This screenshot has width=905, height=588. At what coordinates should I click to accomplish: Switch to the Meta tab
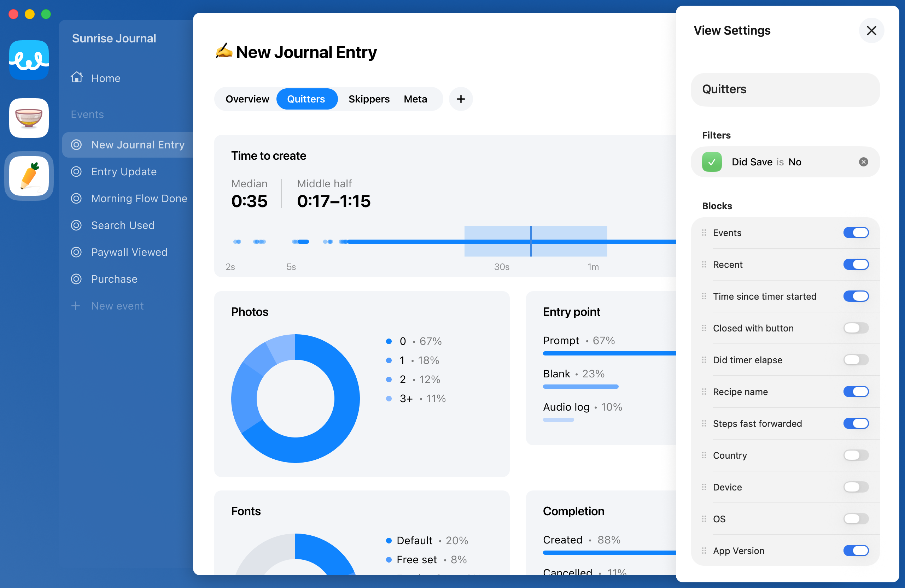(415, 99)
